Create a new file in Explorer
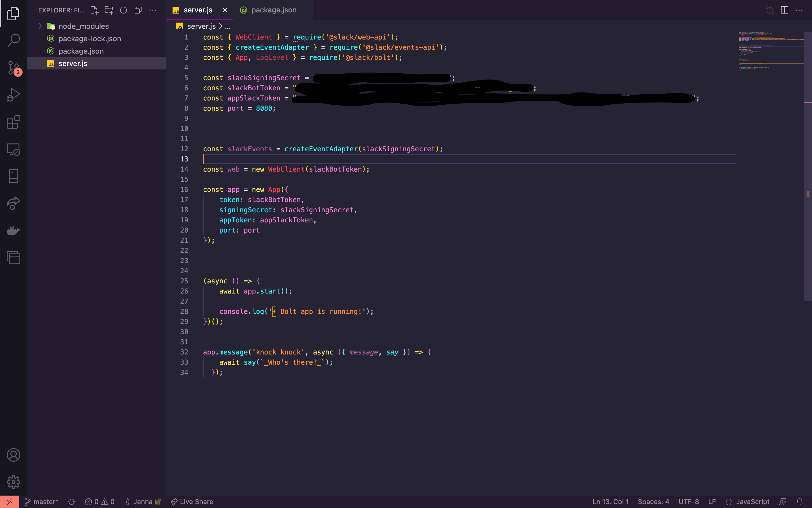 94,10
